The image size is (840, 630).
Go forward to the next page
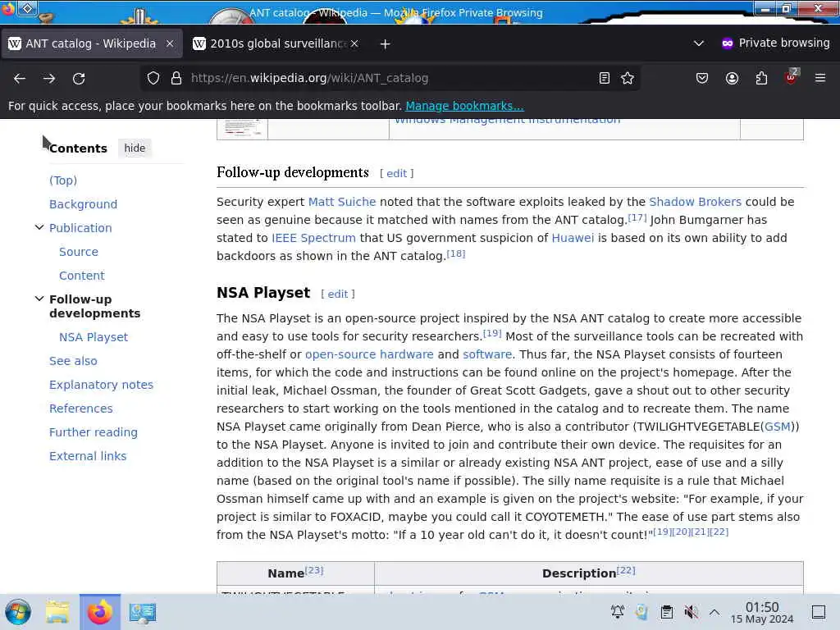(x=49, y=78)
